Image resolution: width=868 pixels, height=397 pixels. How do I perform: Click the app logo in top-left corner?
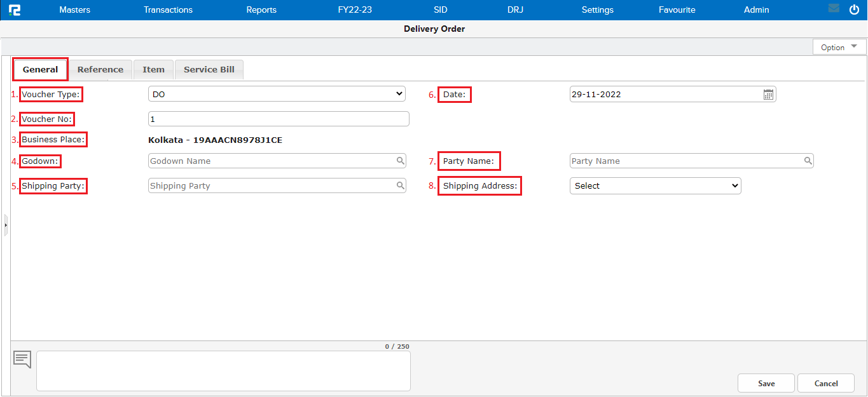[x=15, y=10]
